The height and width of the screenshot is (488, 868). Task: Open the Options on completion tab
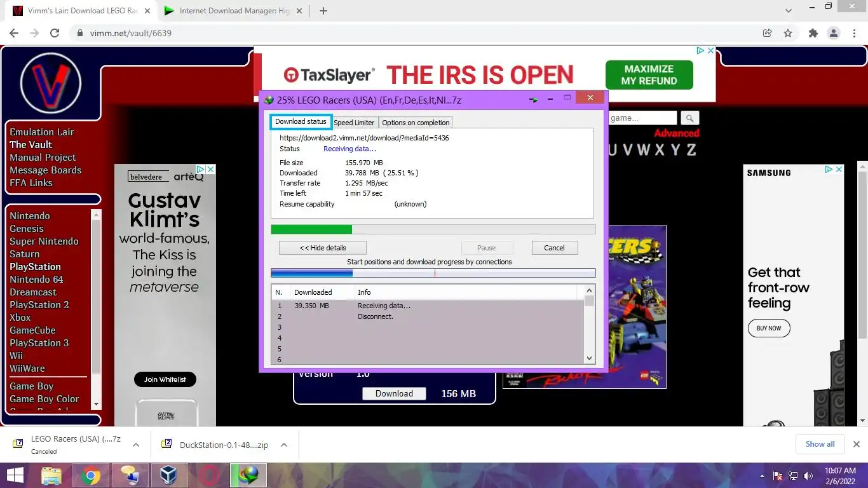tap(416, 123)
